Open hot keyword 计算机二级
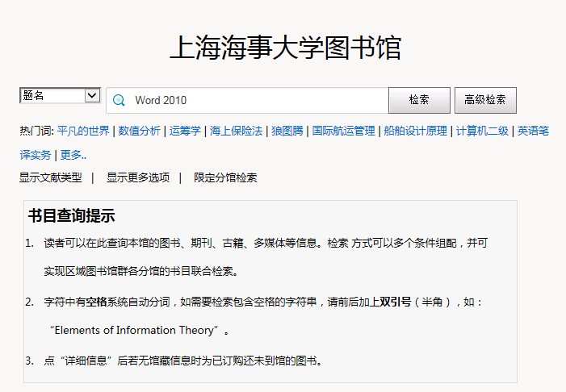The image size is (566, 392). [482, 131]
